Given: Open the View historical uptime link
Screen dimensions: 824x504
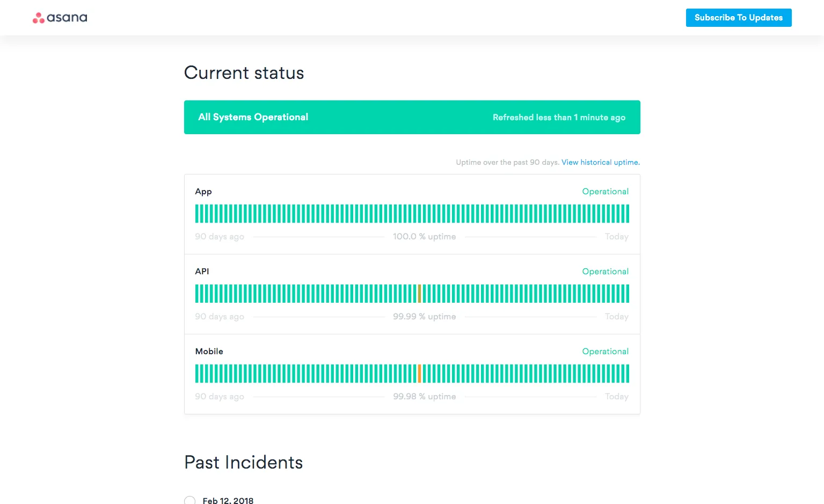Looking at the screenshot, I should (601, 162).
